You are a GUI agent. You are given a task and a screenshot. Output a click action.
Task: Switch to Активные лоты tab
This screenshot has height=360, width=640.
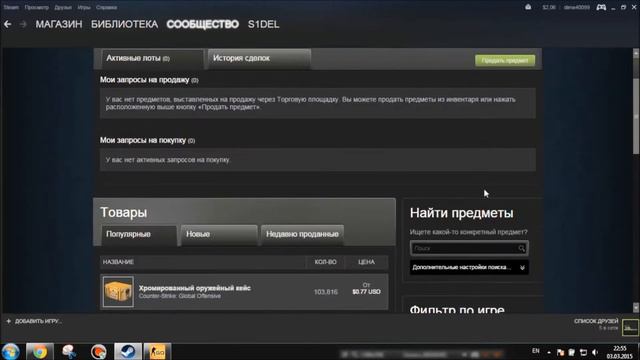[152, 59]
